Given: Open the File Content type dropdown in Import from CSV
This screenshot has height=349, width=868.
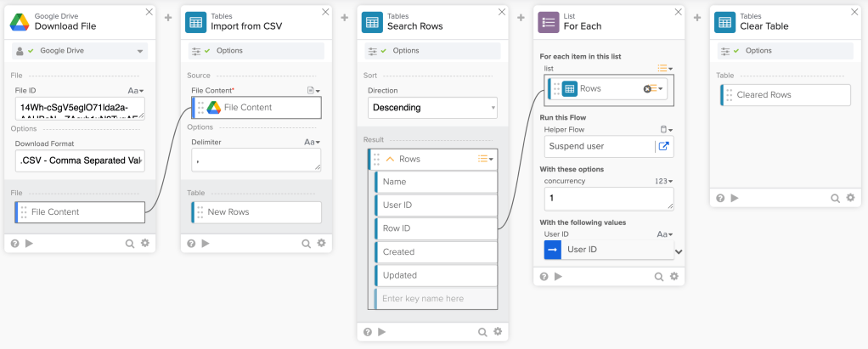Looking at the screenshot, I should [x=314, y=91].
